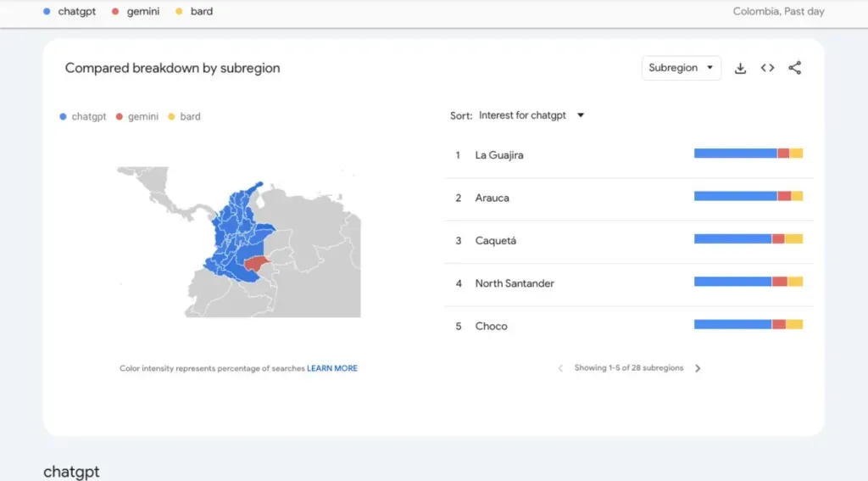Select North Santander in the list

tap(515, 283)
